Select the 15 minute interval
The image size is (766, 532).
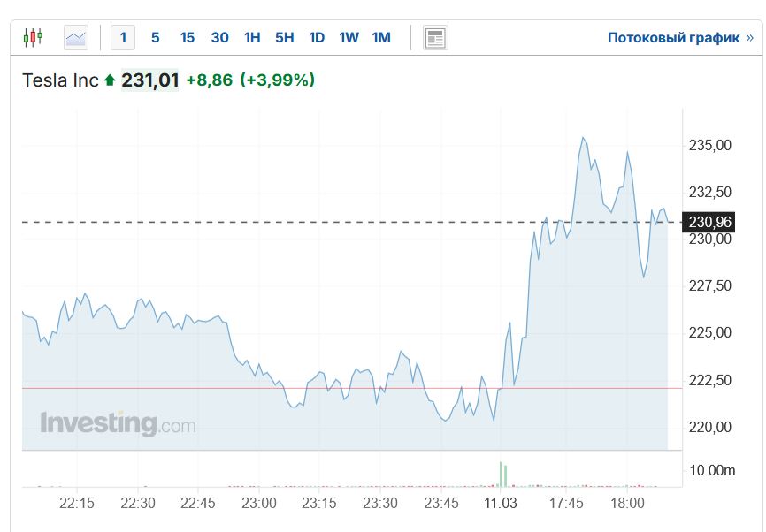coord(188,38)
